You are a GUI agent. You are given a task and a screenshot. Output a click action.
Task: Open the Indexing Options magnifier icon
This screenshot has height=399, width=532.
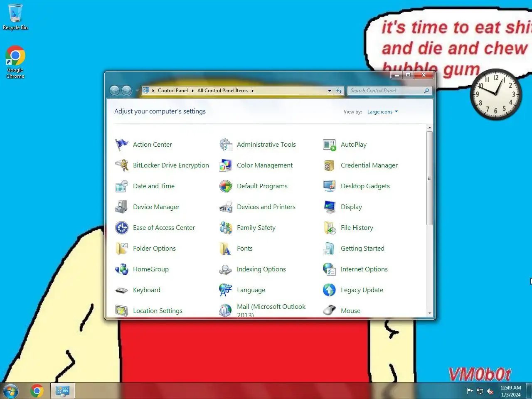click(x=225, y=269)
